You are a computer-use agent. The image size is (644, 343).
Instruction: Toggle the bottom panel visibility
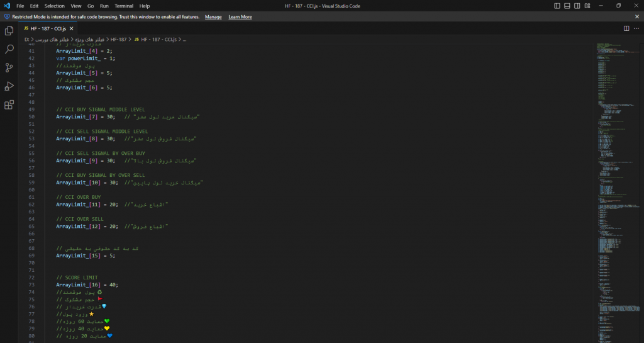pos(568,6)
